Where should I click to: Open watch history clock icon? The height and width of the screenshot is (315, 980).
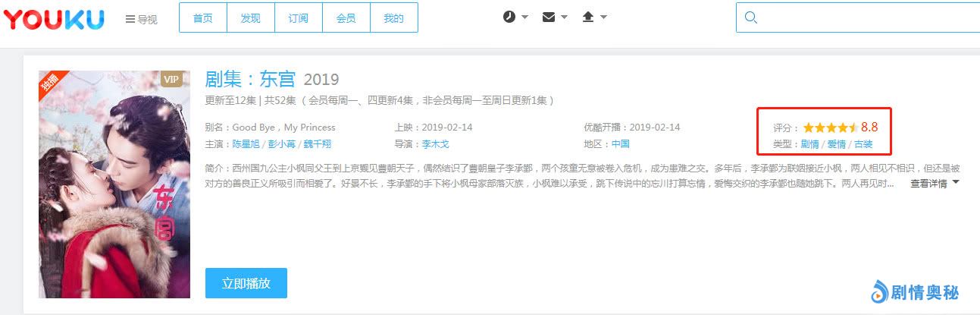point(509,17)
